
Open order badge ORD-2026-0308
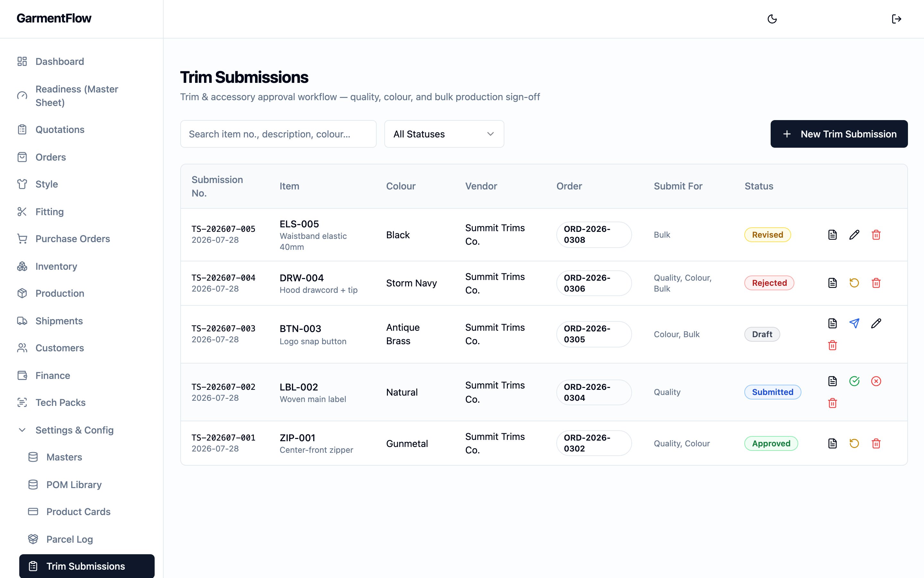(x=594, y=235)
